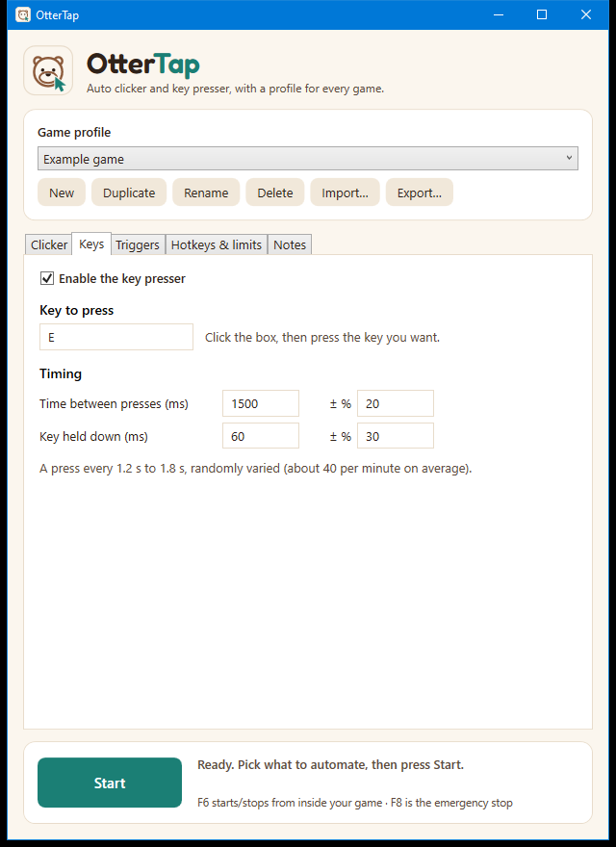Image resolution: width=616 pixels, height=847 pixels.
Task: Open the Triggers tab
Action: (138, 244)
